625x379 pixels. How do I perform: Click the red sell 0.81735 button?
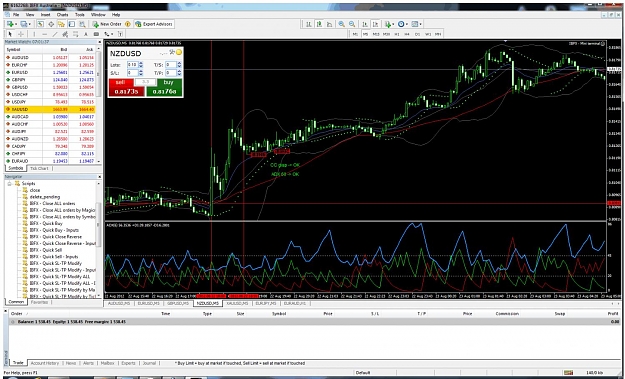(126, 88)
